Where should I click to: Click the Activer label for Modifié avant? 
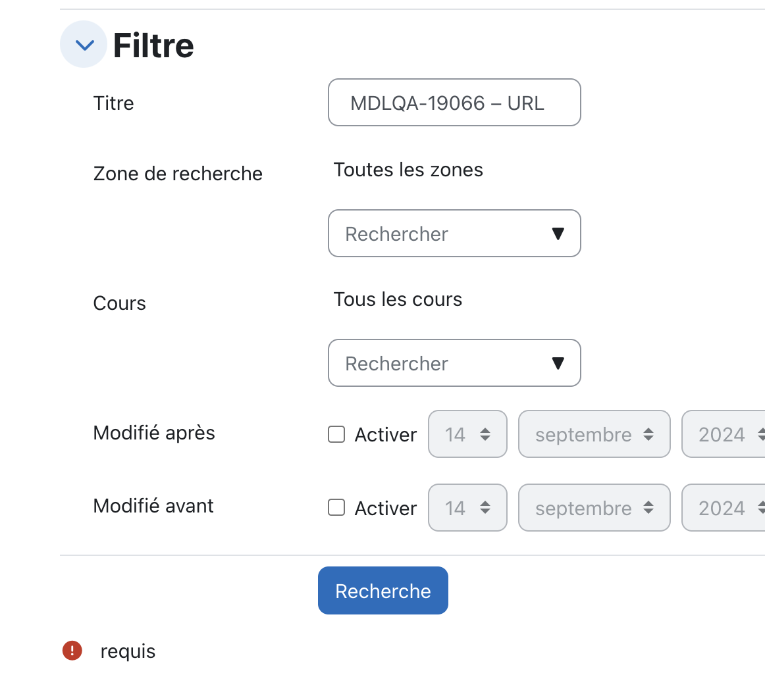point(385,509)
